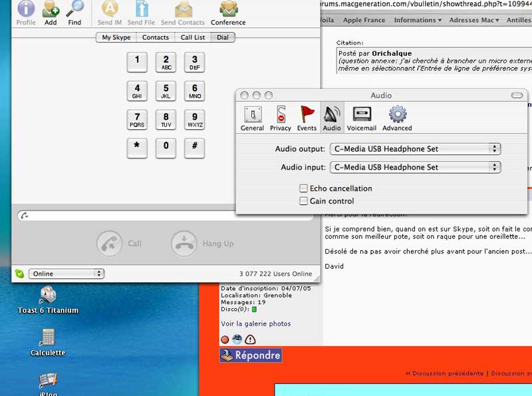Screen dimensions: 532x396
Task: Dial 8 TUV key on keypad
Action: [166, 120]
